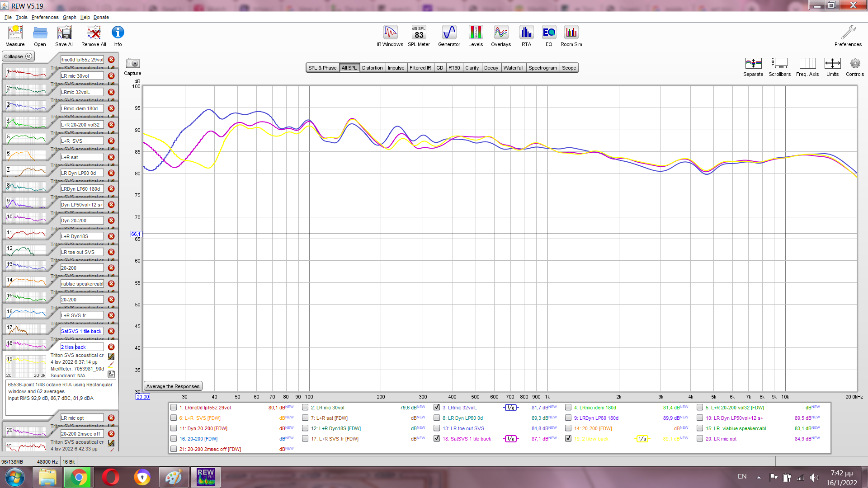Open Opera from the taskbar

(x=110, y=477)
